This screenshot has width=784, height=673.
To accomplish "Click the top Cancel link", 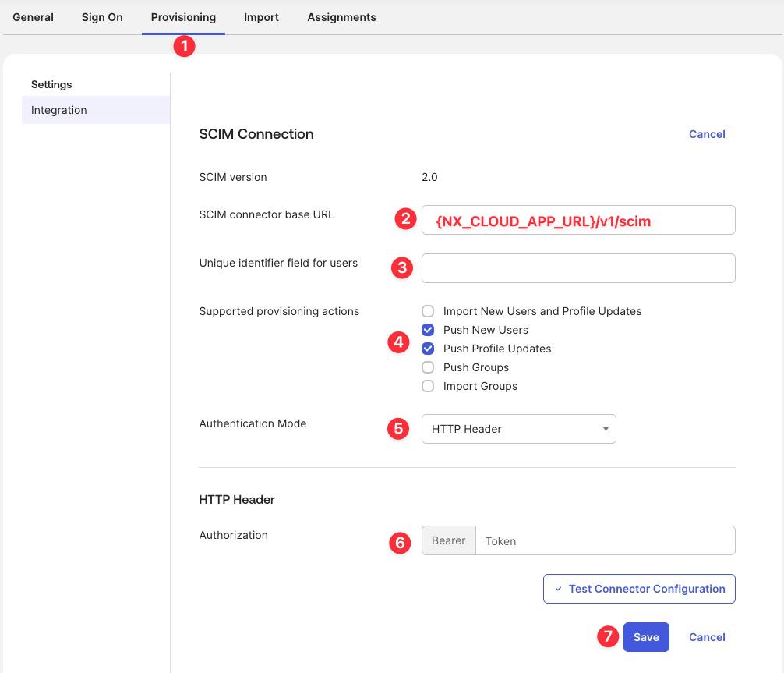I will 706,133.
